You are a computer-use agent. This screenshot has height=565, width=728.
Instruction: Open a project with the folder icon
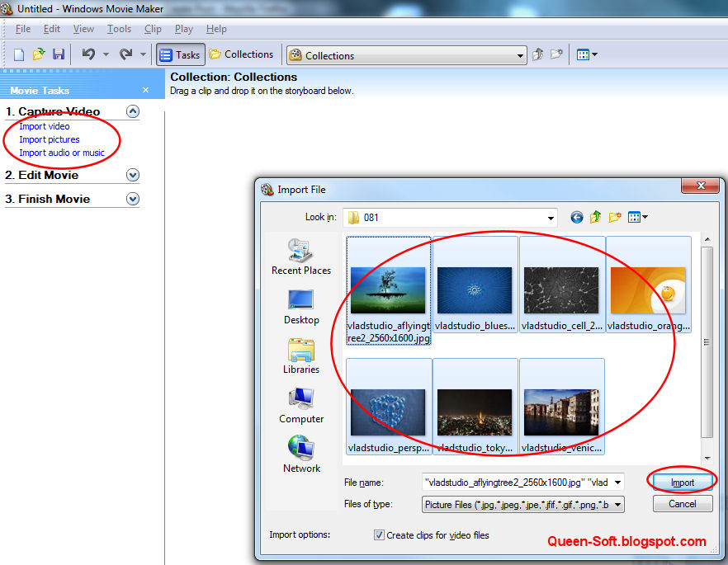click(x=39, y=54)
